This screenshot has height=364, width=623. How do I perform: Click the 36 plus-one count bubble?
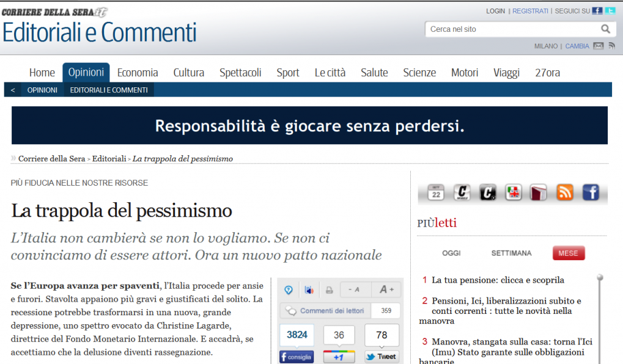click(339, 335)
